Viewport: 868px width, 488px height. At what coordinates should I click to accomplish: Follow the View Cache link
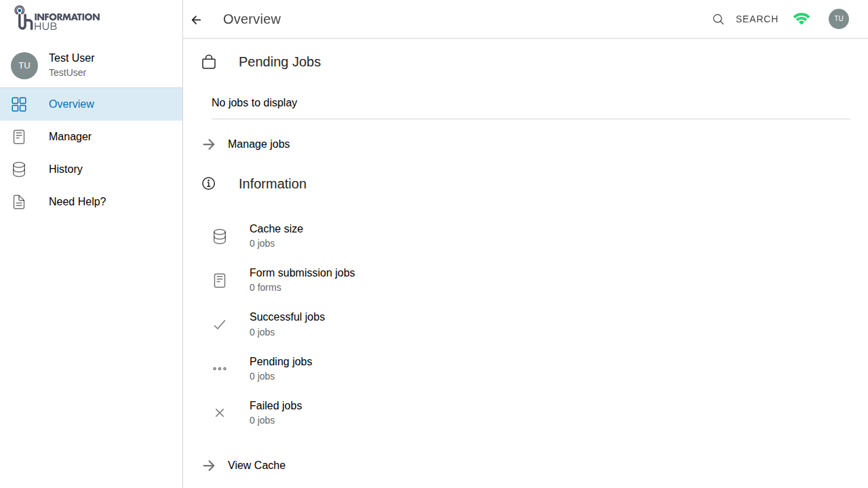click(x=256, y=466)
